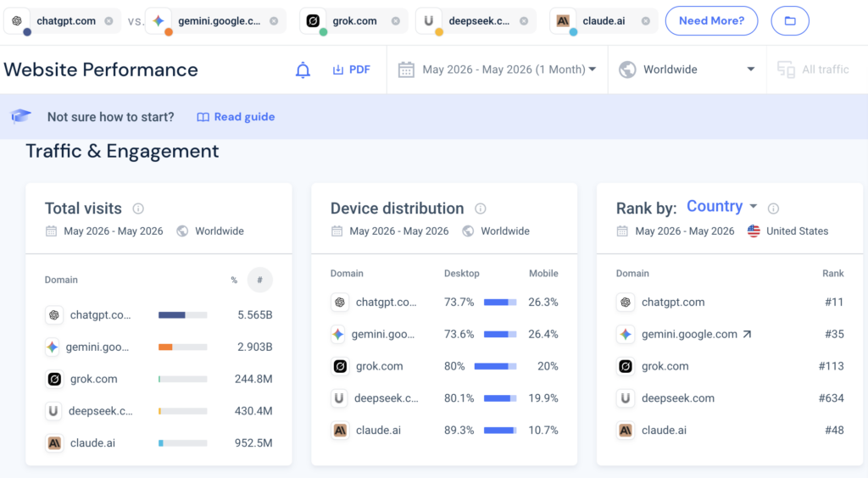Open the Worldwide country dropdown
Screen dimensions: 868x478
687,69
